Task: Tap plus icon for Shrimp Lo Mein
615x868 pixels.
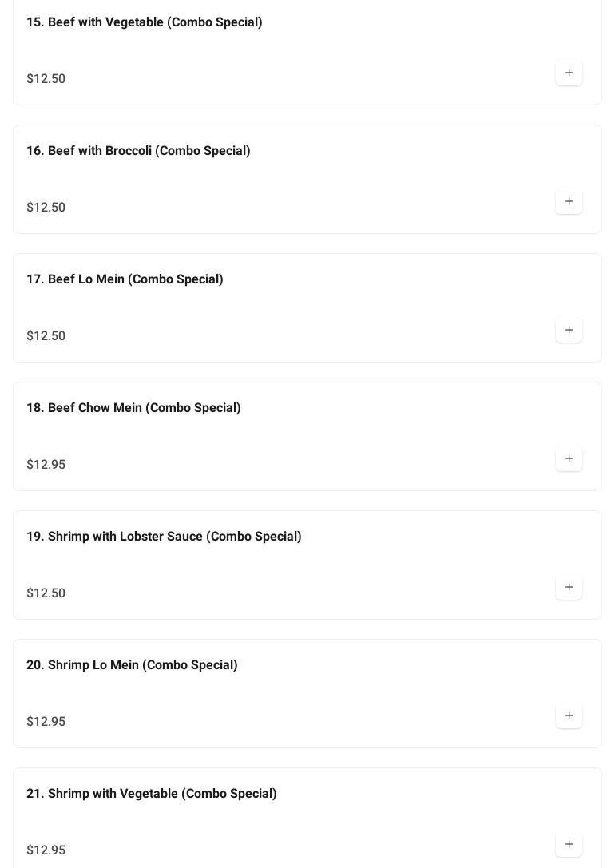Action: tap(569, 716)
